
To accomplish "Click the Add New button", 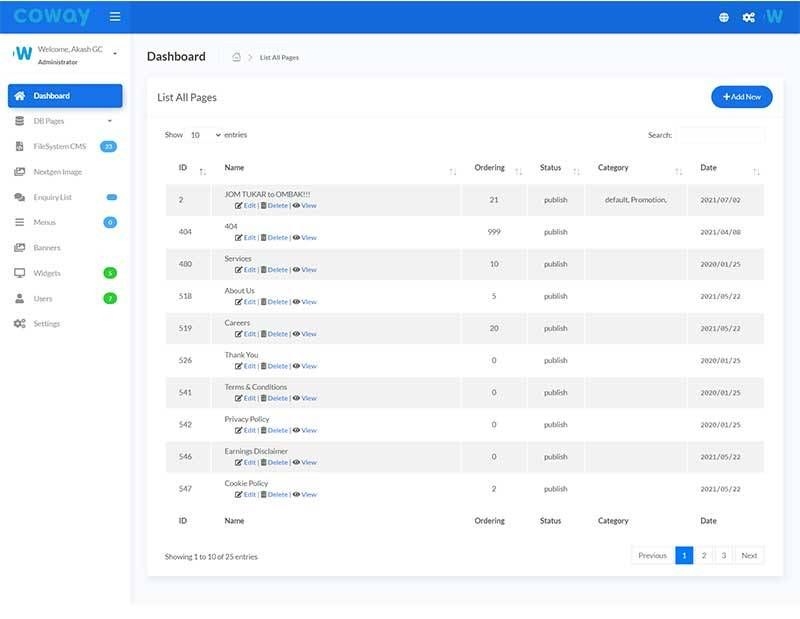I will point(741,96).
